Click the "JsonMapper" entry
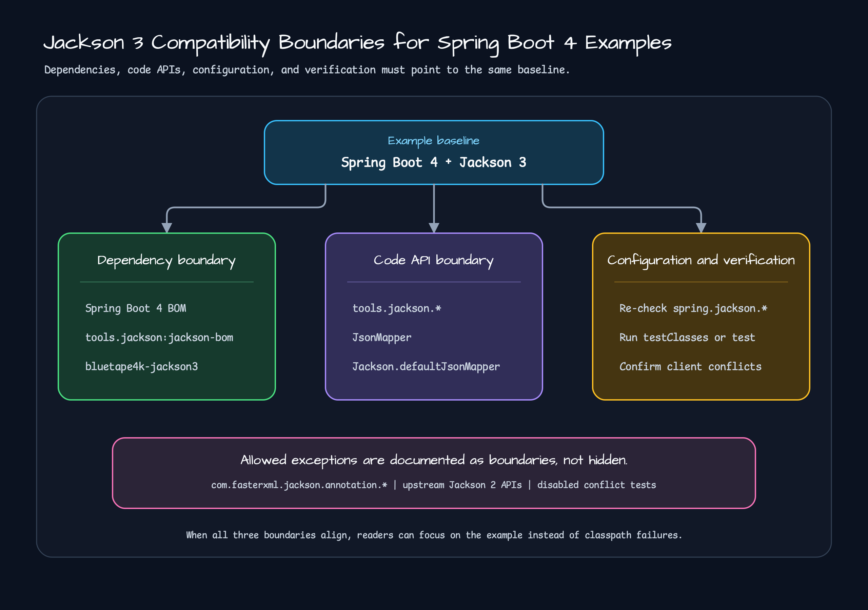868x610 pixels. point(382,338)
